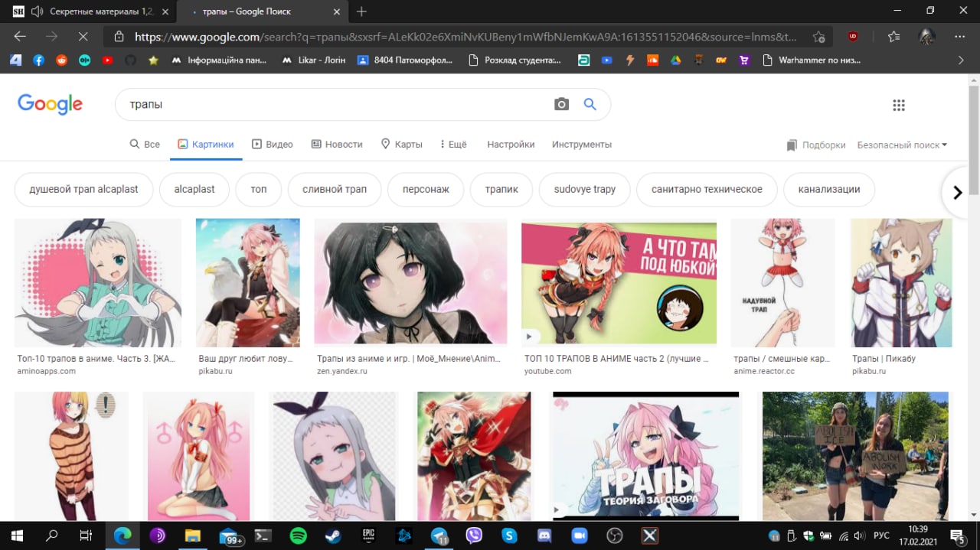The image size is (980, 550).
Task: Select the Картинки tab
Action: [206, 144]
